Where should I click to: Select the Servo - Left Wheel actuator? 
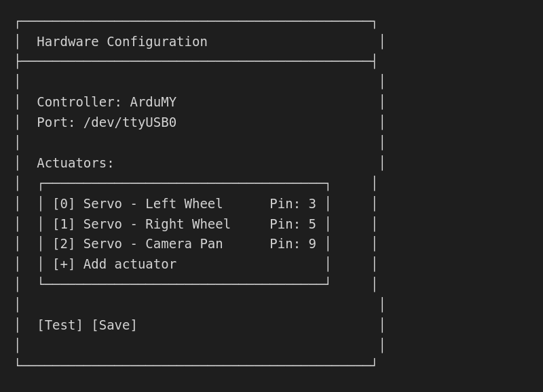click(151, 203)
